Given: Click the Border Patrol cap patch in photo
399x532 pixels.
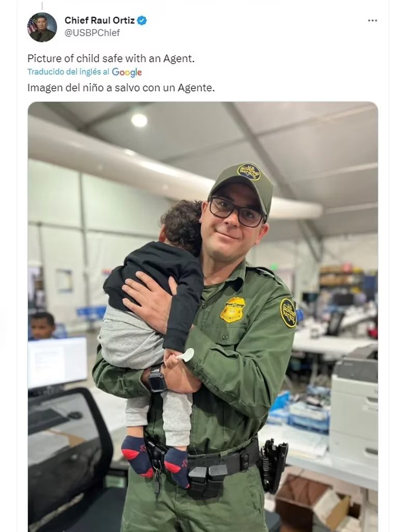Looking at the screenshot, I should coord(249,172).
